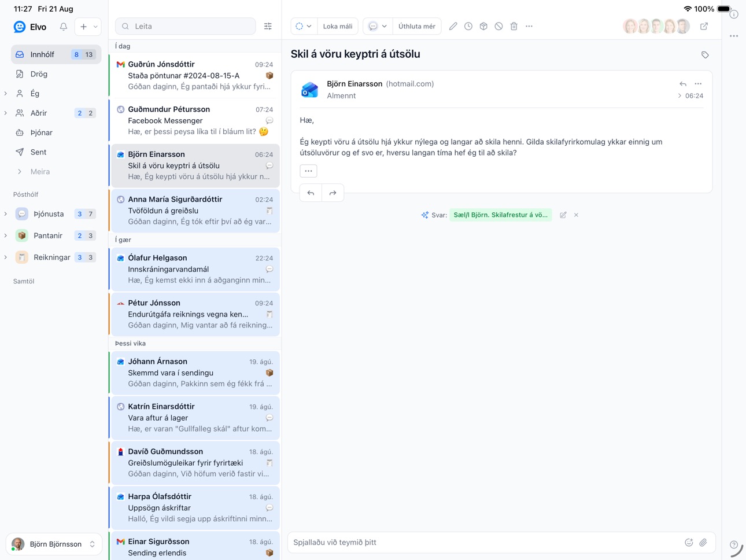Open the channel chat bubble dropdown
The image size is (746, 560).
378,27
